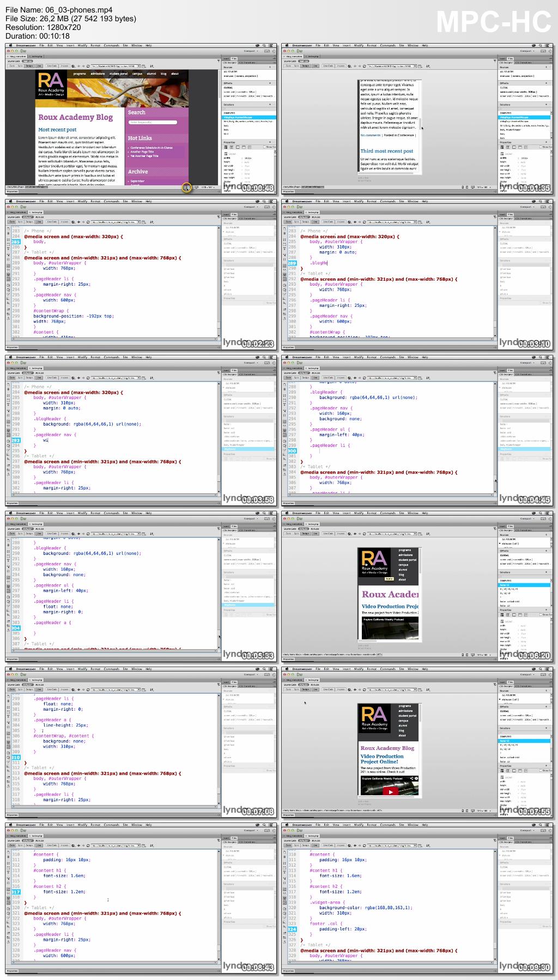
Task: Expand the stylesheet source triangle at 00:06:20
Action: 501,543
